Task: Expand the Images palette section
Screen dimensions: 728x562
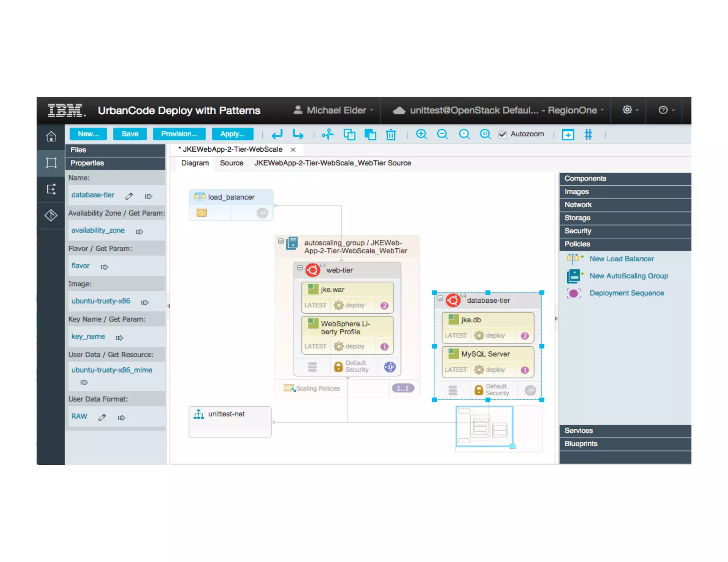Action: 625,191
